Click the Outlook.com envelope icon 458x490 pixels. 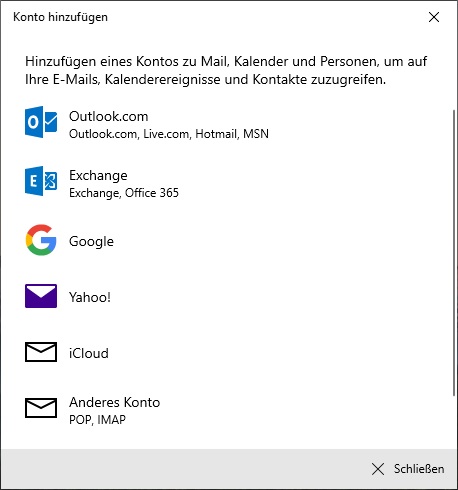point(41,122)
